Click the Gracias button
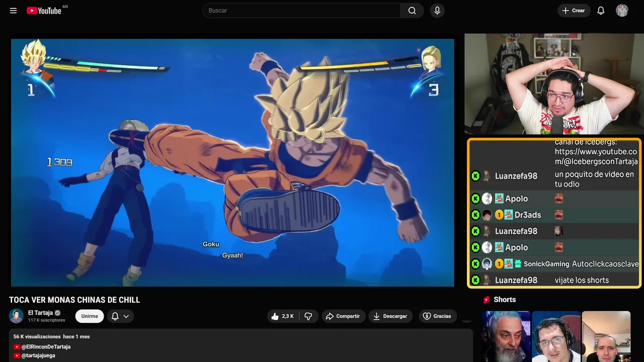Viewport: 644px width, 362px height. tap(437, 316)
